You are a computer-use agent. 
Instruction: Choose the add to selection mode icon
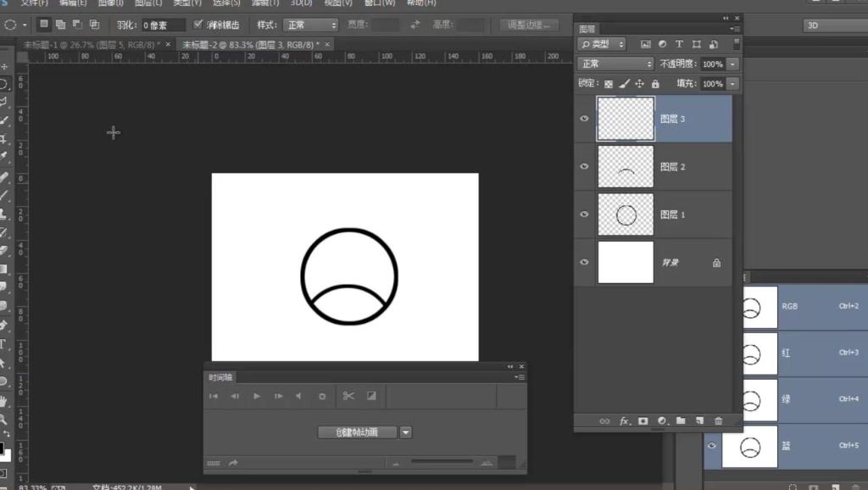click(61, 25)
